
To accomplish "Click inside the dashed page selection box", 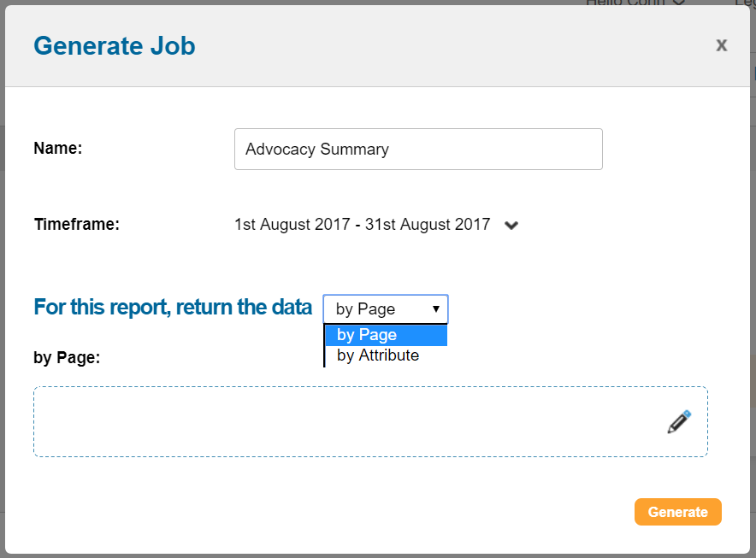I will point(342,422).
